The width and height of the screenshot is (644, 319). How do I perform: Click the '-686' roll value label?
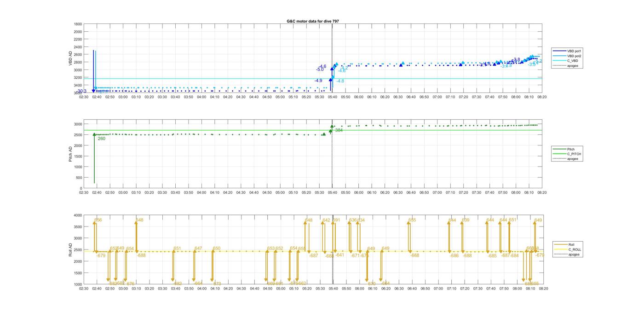pos(454,255)
